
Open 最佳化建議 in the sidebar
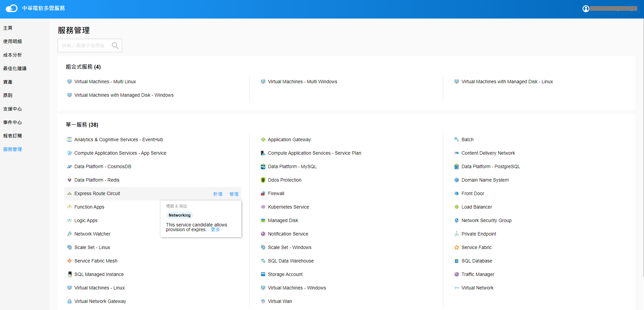[x=15, y=68]
